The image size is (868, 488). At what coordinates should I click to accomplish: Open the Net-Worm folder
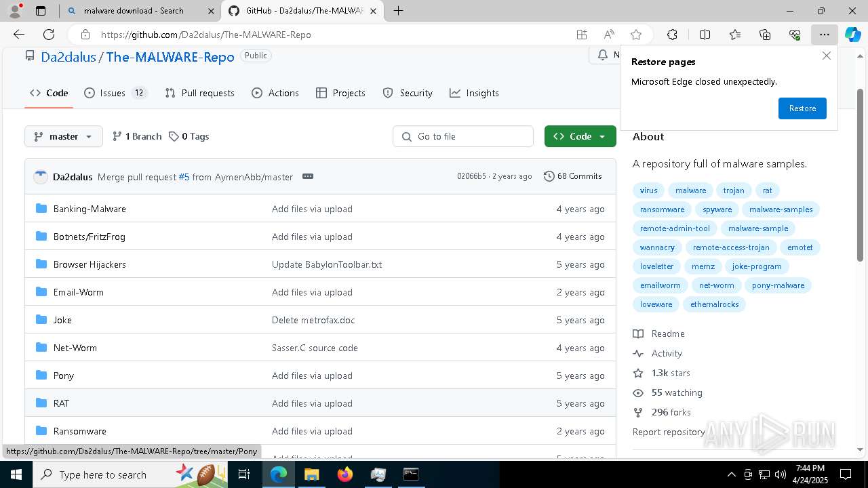pyautogui.click(x=75, y=348)
